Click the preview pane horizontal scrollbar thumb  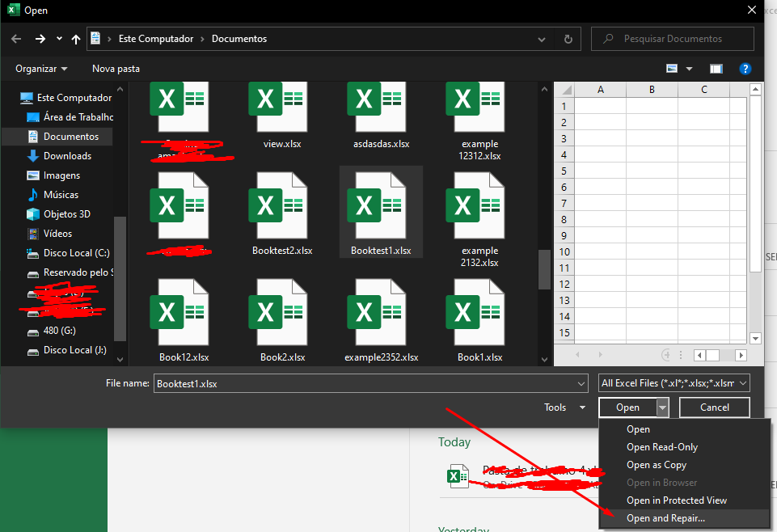pyautogui.click(x=712, y=355)
